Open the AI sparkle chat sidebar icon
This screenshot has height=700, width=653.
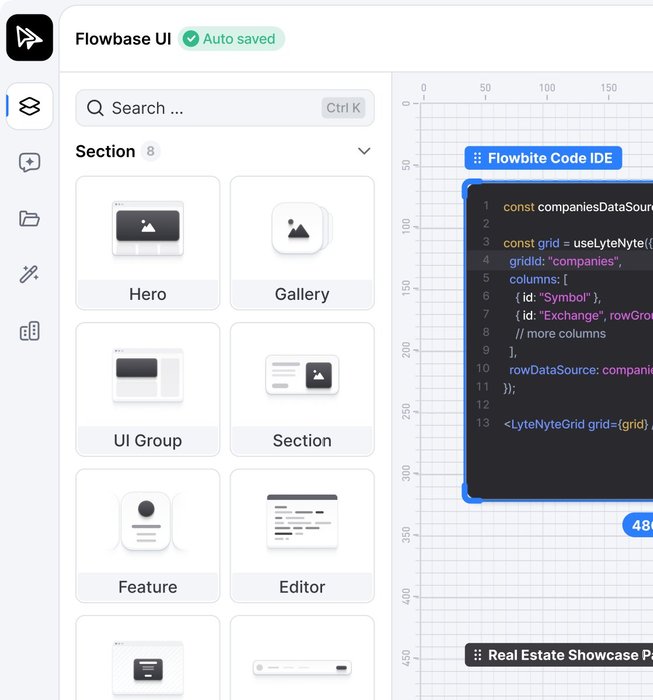(29, 162)
